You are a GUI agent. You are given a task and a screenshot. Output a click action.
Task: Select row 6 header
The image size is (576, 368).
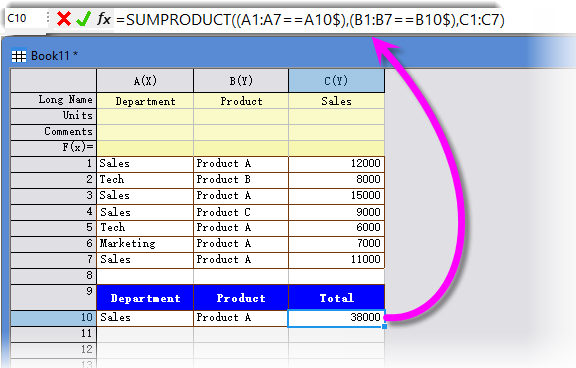click(54, 244)
